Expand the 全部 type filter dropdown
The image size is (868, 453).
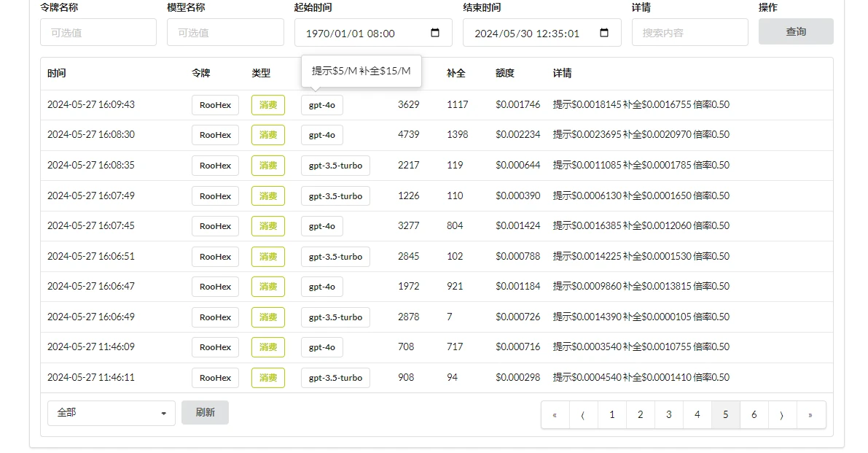[111, 413]
